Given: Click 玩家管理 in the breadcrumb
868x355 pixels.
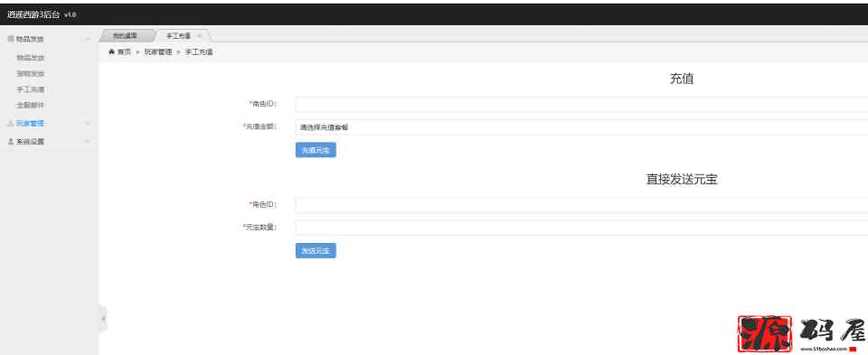Looking at the screenshot, I should click(157, 52).
